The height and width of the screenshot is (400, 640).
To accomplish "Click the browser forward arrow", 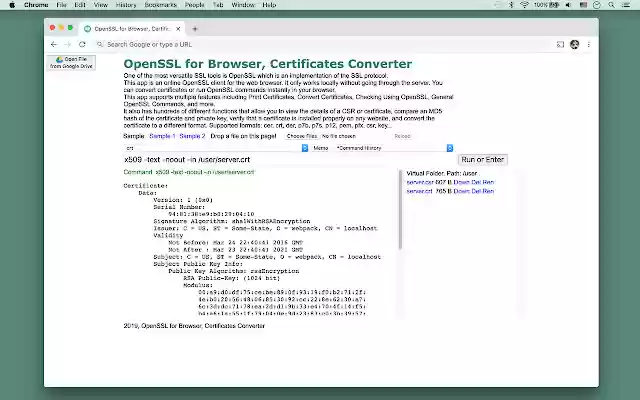I will click(68, 44).
